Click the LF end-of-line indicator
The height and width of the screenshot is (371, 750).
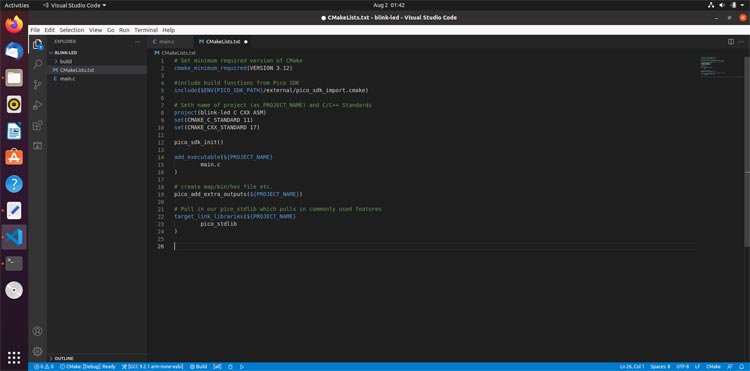pyautogui.click(x=698, y=367)
